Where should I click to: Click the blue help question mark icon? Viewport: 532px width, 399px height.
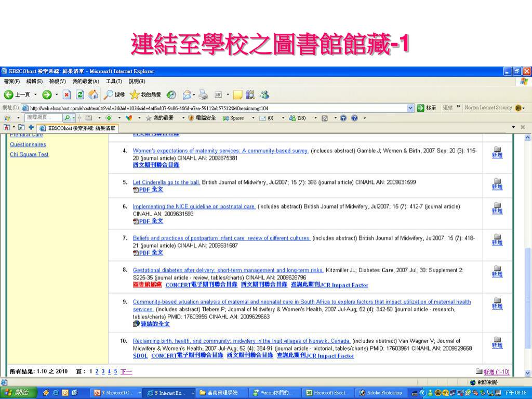click(x=354, y=118)
